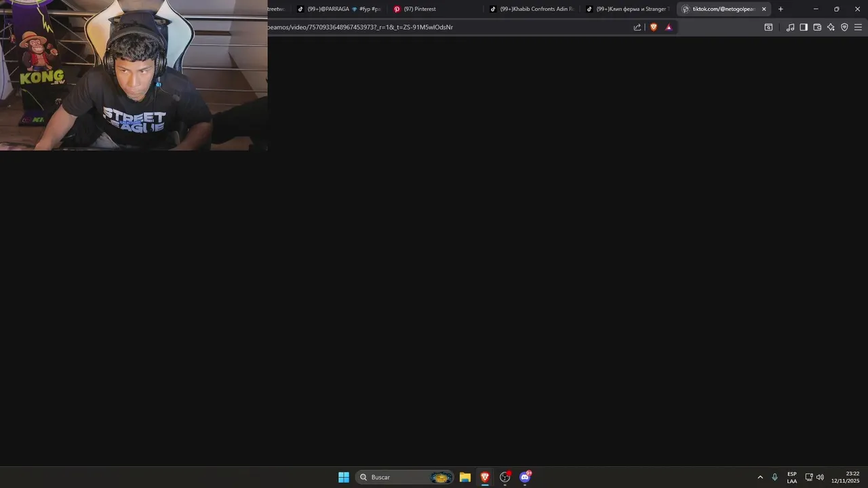
Task: Open the Brave Wallet icon
Action: pyautogui.click(x=817, y=27)
